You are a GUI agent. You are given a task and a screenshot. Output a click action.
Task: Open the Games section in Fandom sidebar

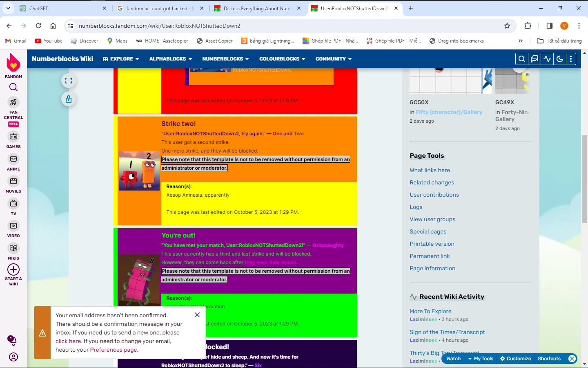click(13, 137)
